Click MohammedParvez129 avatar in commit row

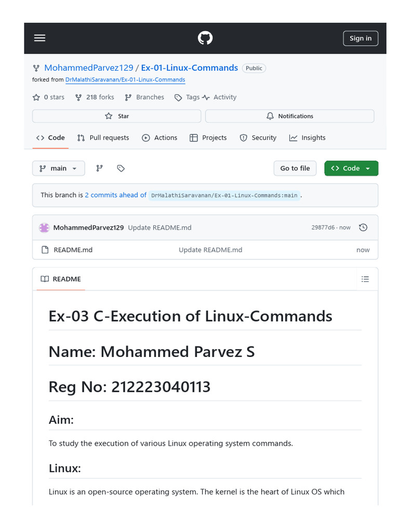click(x=44, y=228)
